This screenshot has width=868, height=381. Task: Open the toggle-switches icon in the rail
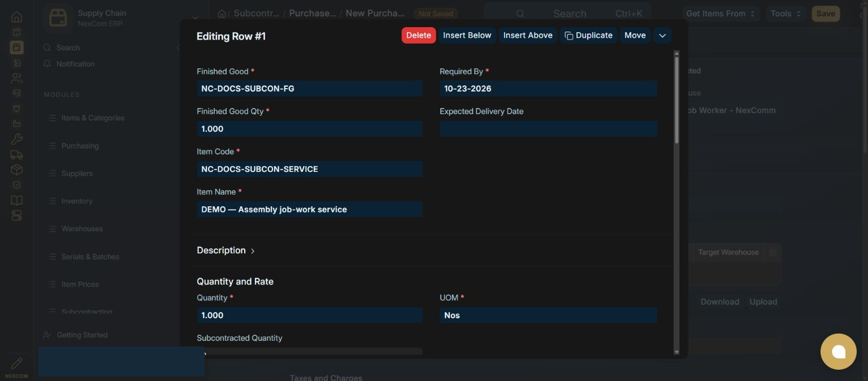pos(16,215)
